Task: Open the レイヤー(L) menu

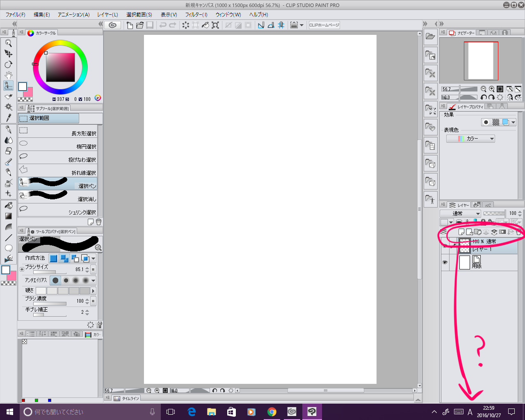Action: click(x=107, y=14)
